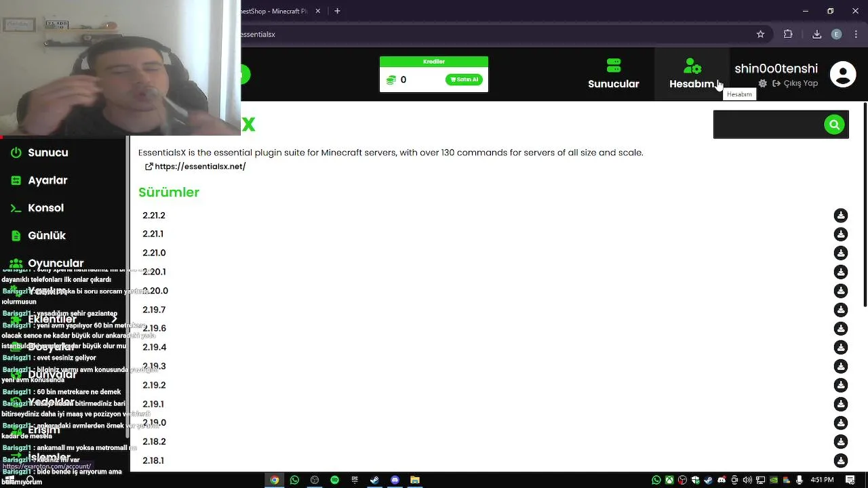Viewport: 868px width, 488px height.
Task: Open the Sunucular menu
Action: coord(614,75)
